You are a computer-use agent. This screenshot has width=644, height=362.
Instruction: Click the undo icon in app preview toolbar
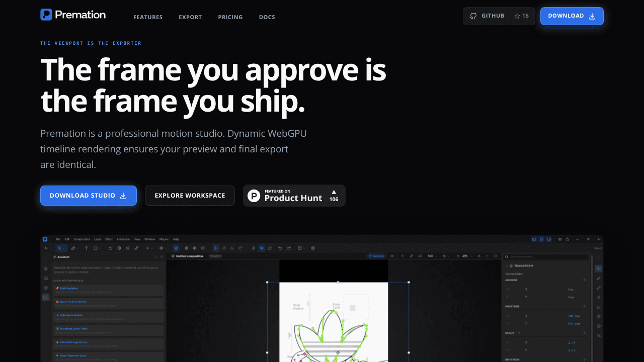pyautogui.click(x=280, y=248)
